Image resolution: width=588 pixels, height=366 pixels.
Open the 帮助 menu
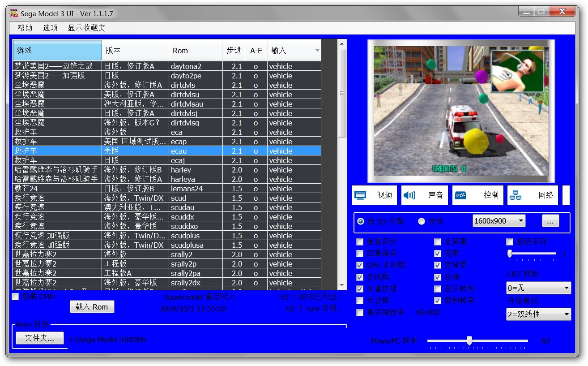point(25,28)
